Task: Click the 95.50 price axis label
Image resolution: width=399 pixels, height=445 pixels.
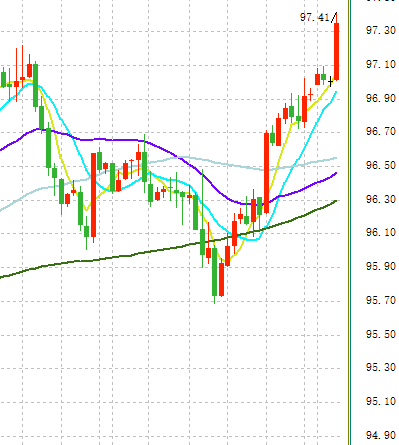Action: 381,334
